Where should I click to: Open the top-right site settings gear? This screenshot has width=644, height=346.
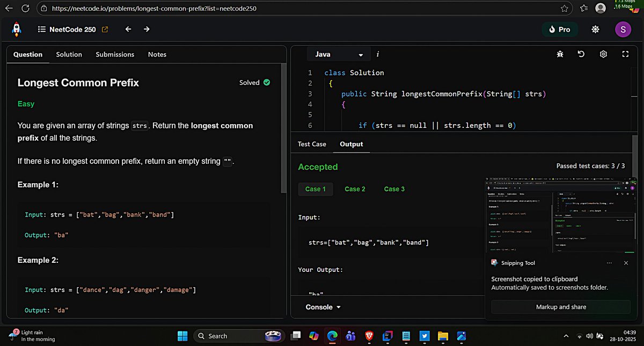pos(595,30)
